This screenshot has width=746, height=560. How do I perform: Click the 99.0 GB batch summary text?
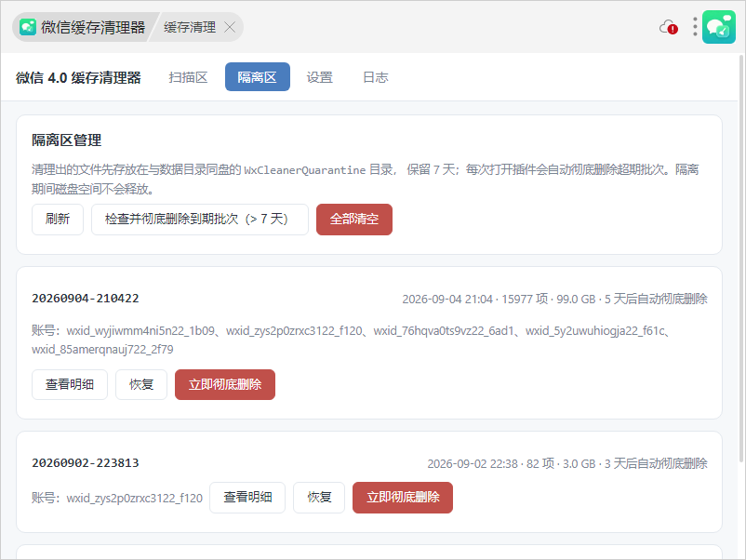[554, 299]
